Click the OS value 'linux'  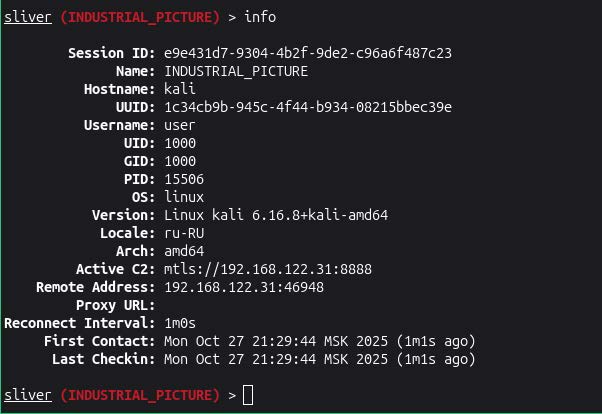click(184, 197)
